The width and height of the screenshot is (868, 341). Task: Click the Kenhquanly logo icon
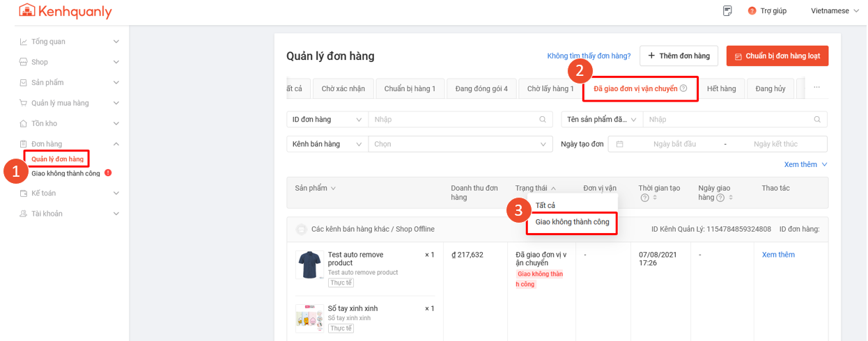click(x=26, y=11)
